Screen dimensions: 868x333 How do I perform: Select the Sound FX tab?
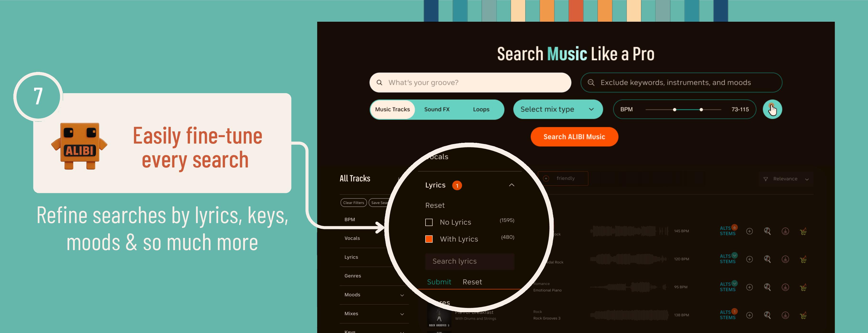tap(437, 109)
